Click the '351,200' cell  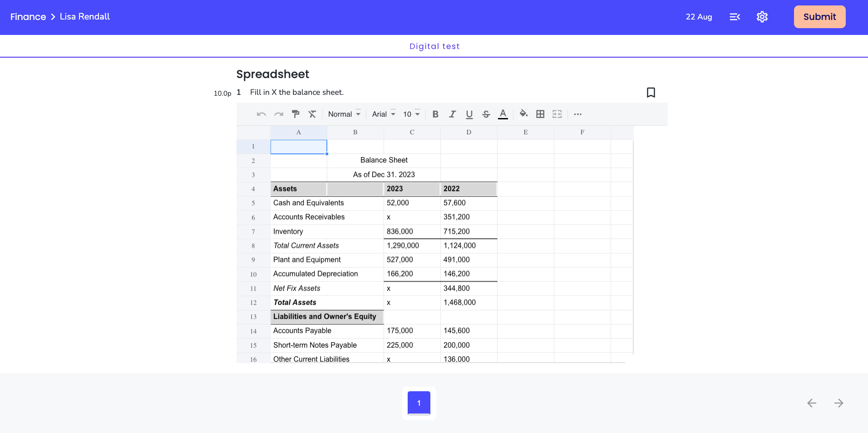pyautogui.click(x=469, y=217)
